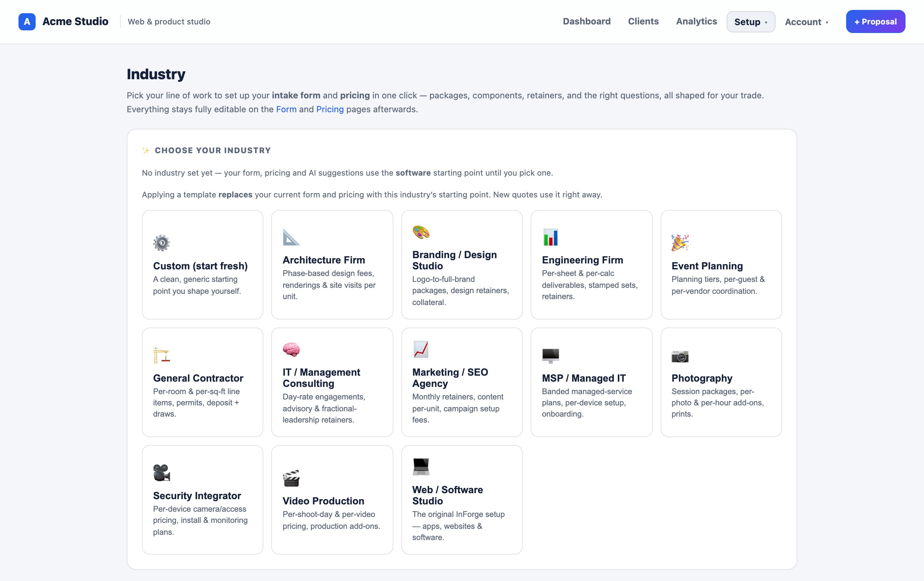Screen dimensions: 924x581
Task: Select the Event Planning title
Action: pos(707,266)
